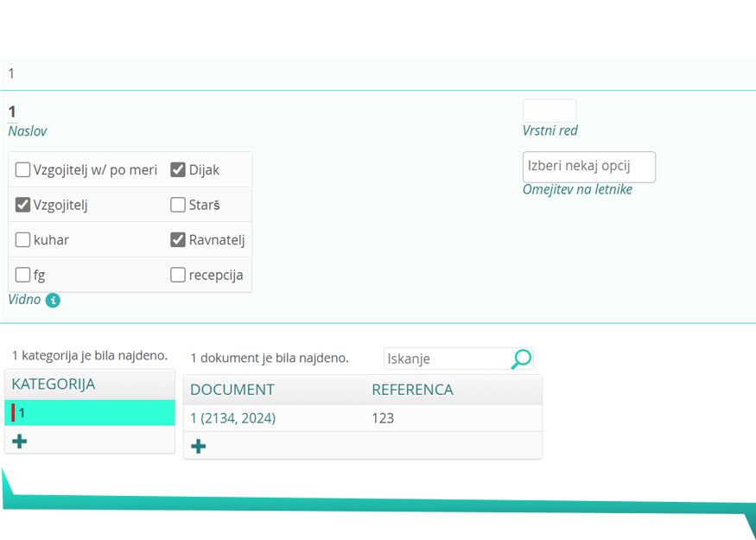
Task: Click the info icon next to Vidno
Action: pos(53,301)
